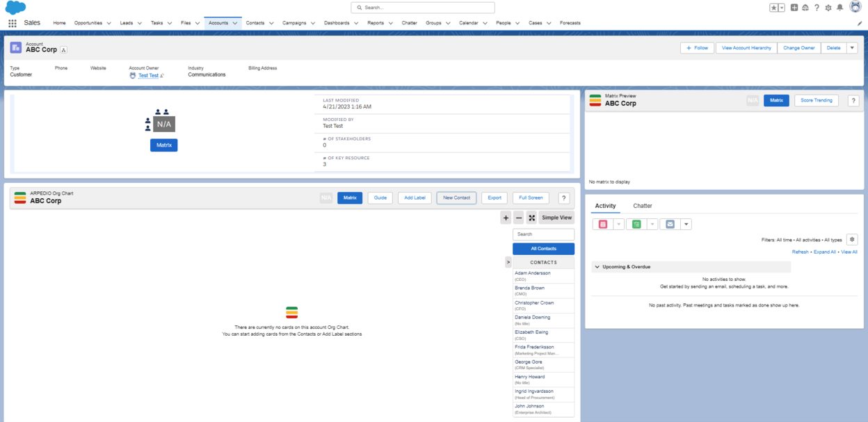Click the fit-to-screen arrows icon
Screen dimensions: 868x422
point(532,218)
